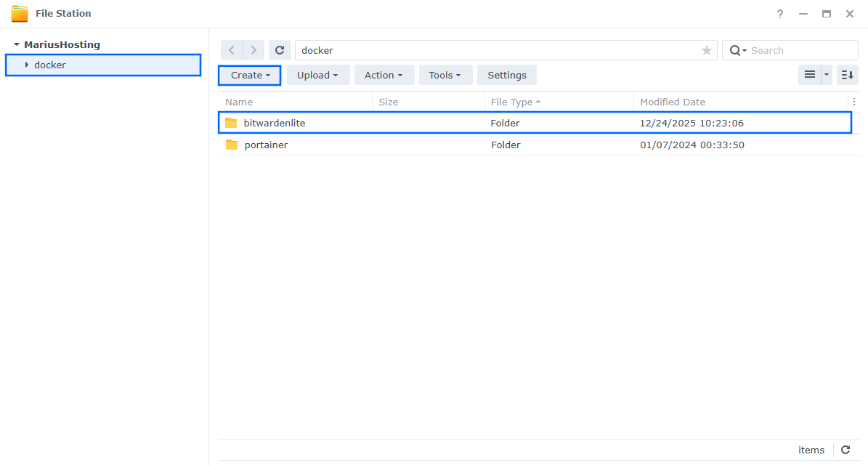Select the bitwardenlite folder row
The image size is (868, 465).
click(x=275, y=123)
